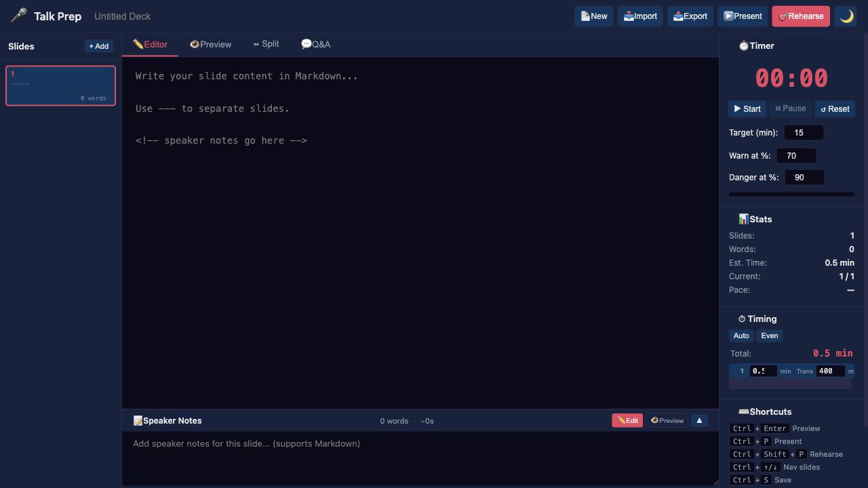Edit slide 1 minutes field
Viewport: 868px width, 488px height.
coord(763,371)
